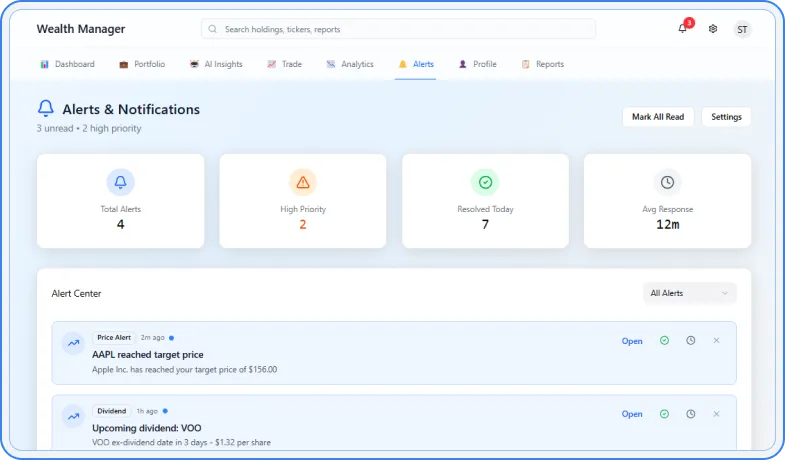Select the High Priority count 2

[303, 224]
